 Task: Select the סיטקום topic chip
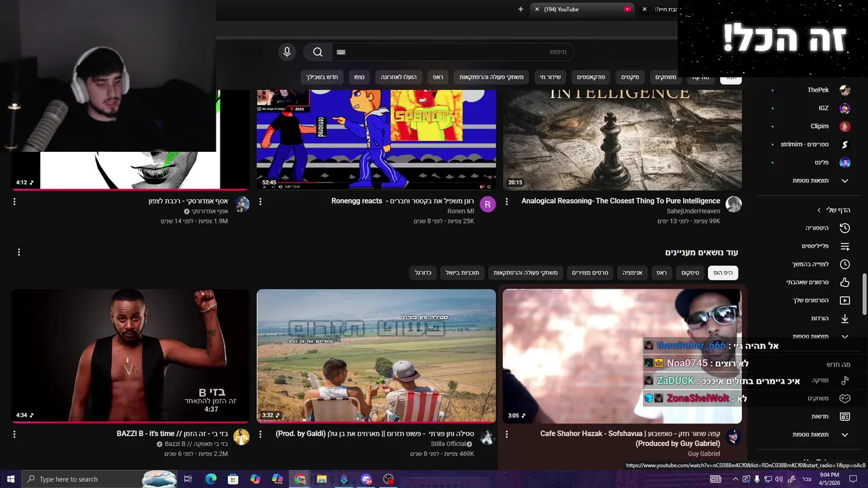[690, 272]
